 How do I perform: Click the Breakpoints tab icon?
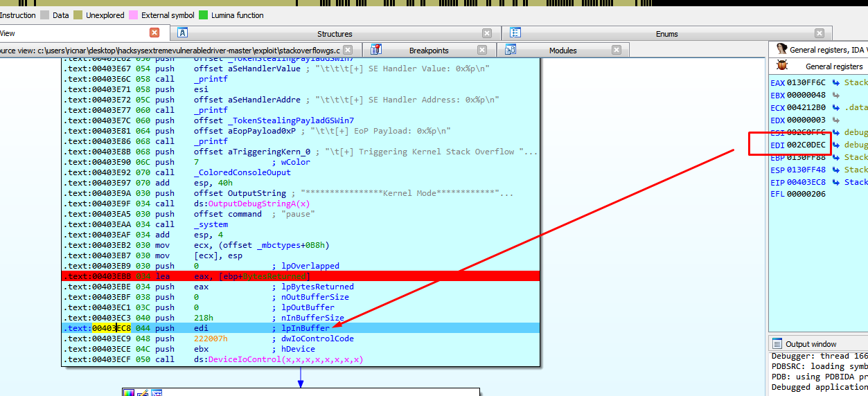coord(376,50)
